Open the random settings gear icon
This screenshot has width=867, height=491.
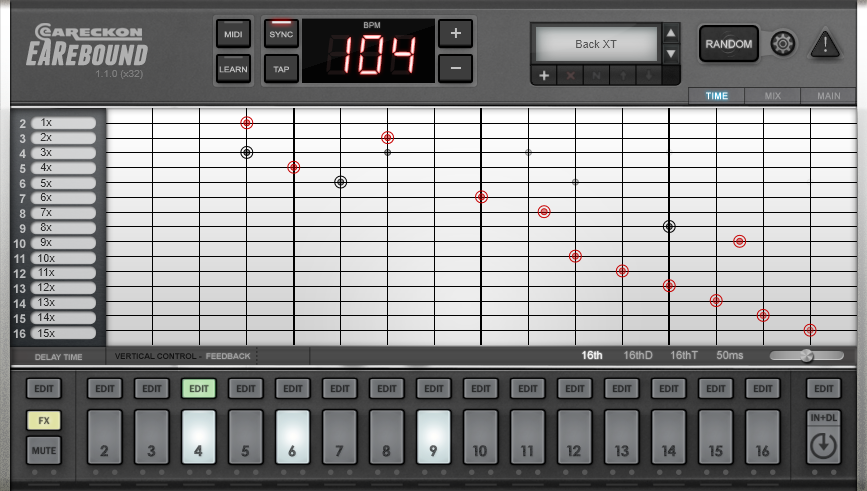point(782,44)
